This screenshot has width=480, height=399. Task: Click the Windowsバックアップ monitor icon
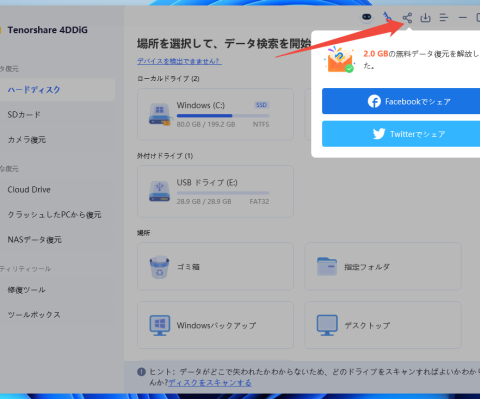[160, 325]
